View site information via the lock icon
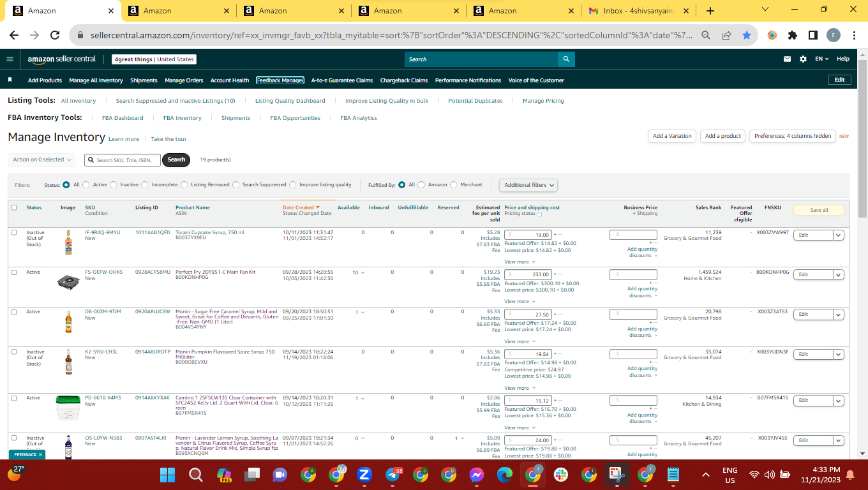 coord(80,36)
